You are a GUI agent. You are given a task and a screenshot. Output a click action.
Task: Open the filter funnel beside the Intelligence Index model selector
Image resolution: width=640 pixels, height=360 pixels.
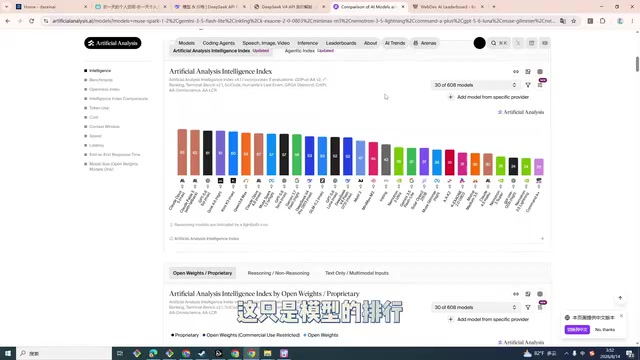pyautogui.click(x=528, y=85)
